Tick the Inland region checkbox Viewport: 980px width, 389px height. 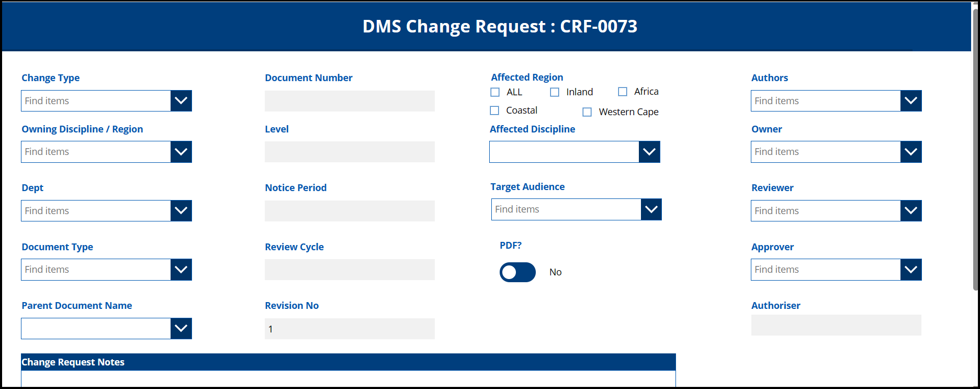(x=555, y=92)
